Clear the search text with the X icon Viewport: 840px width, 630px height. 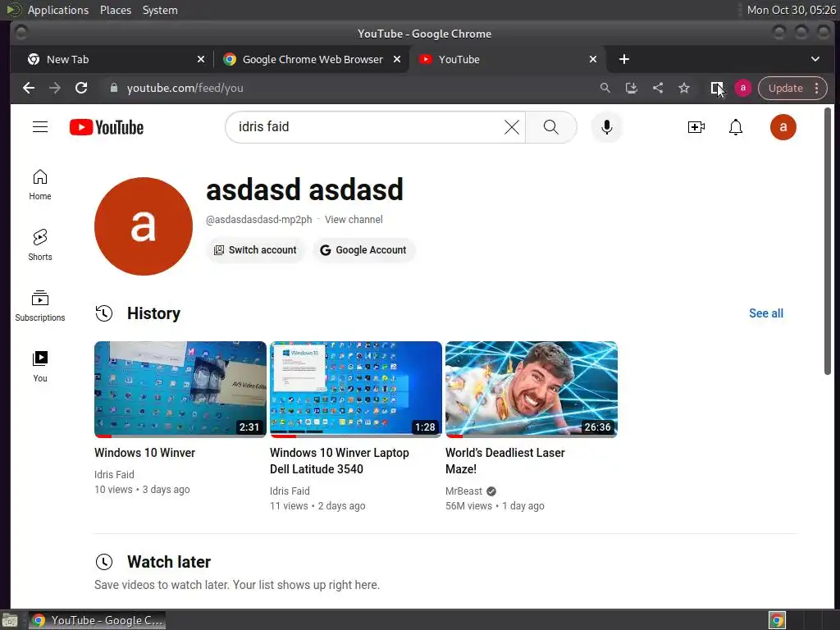tap(512, 127)
